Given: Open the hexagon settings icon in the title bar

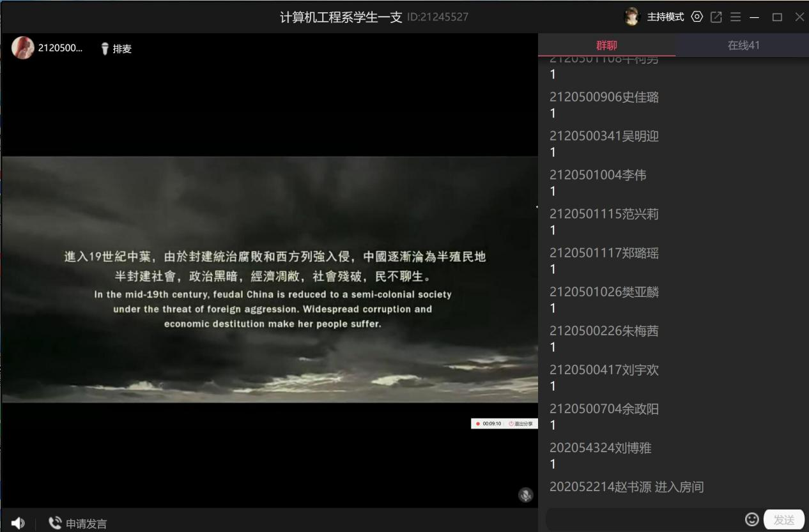Looking at the screenshot, I should coord(697,17).
